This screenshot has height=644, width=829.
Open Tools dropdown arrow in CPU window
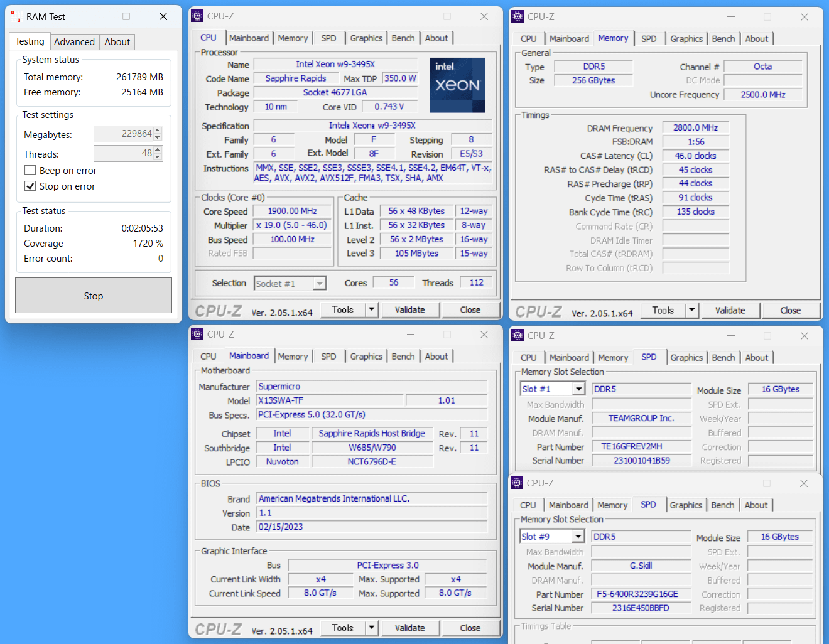pyautogui.click(x=371, y=309)
